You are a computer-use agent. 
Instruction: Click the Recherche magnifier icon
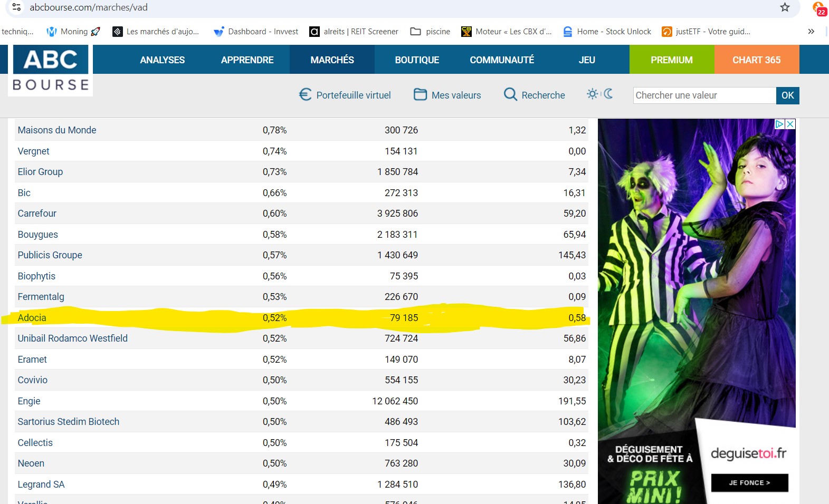510,94
